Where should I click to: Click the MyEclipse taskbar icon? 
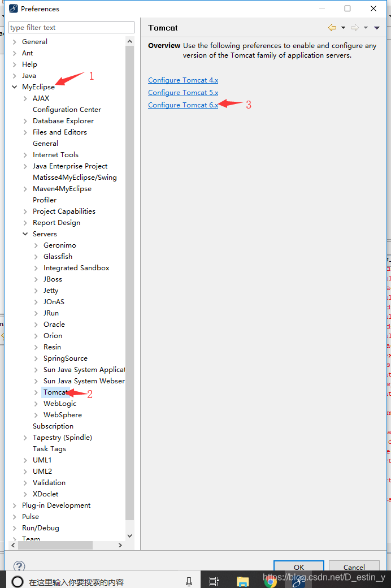(x=298, y=582)
